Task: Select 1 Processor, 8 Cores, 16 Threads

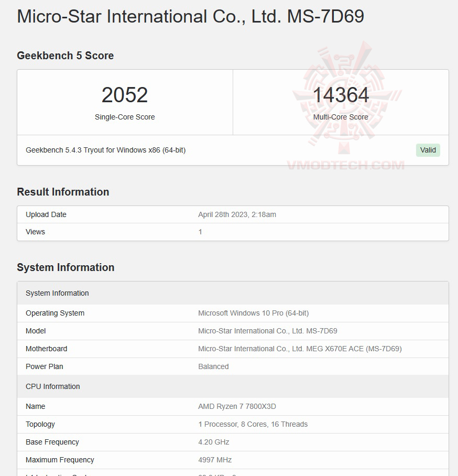Action: pyautogui.click(x=253, y=425)
